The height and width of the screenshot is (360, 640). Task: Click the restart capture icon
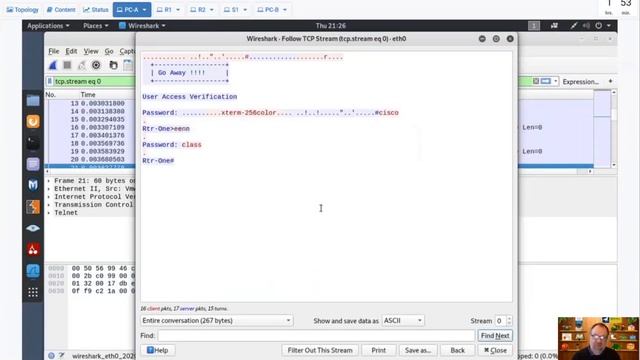82,65
